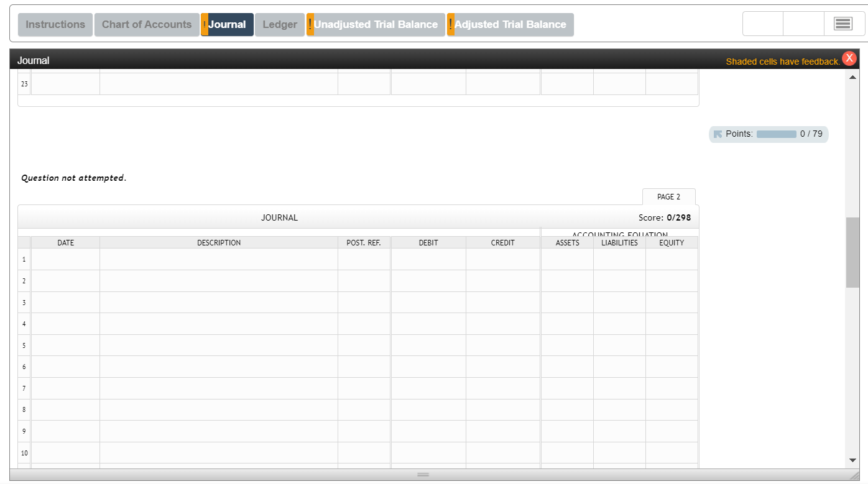Click the resize grip in bottom-right corner

854,475
